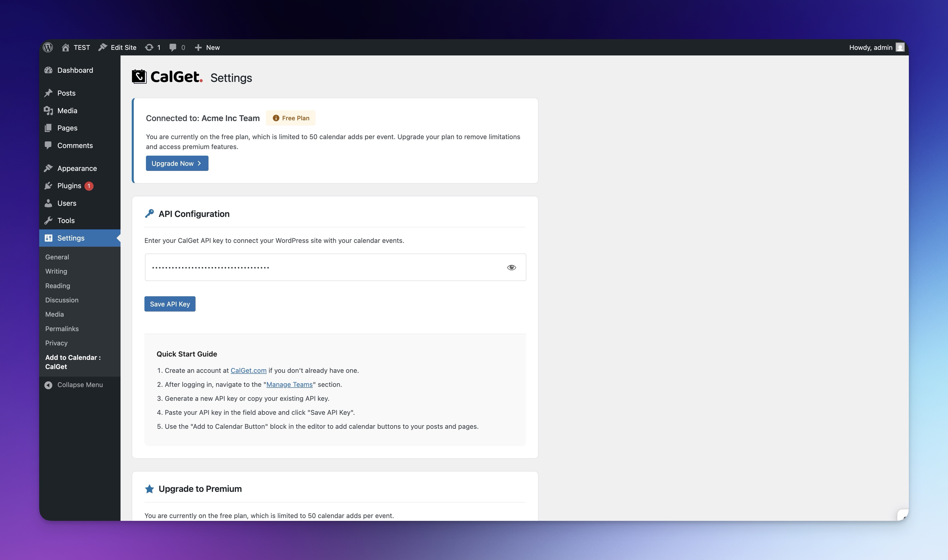Toggle API key visibility eye icon
Screen dimensions: 948x560
511,268
